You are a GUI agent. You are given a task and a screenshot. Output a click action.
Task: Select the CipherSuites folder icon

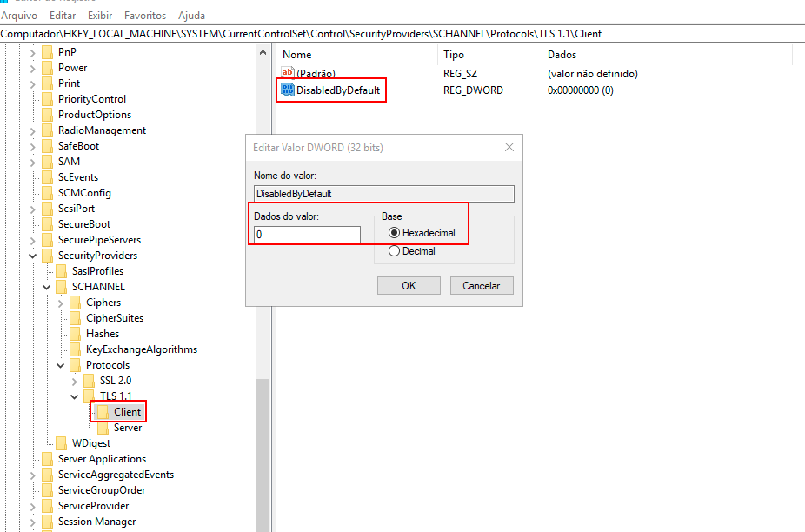coord(75,318)
